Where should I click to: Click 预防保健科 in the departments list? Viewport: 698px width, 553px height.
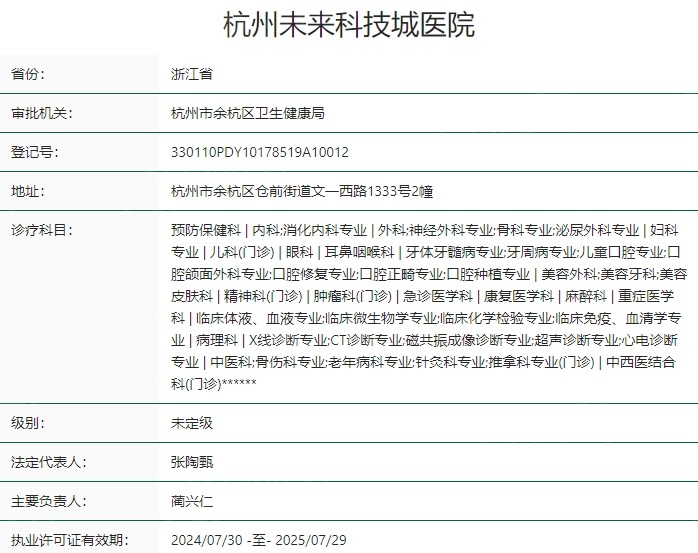click(x=206, y=230)
